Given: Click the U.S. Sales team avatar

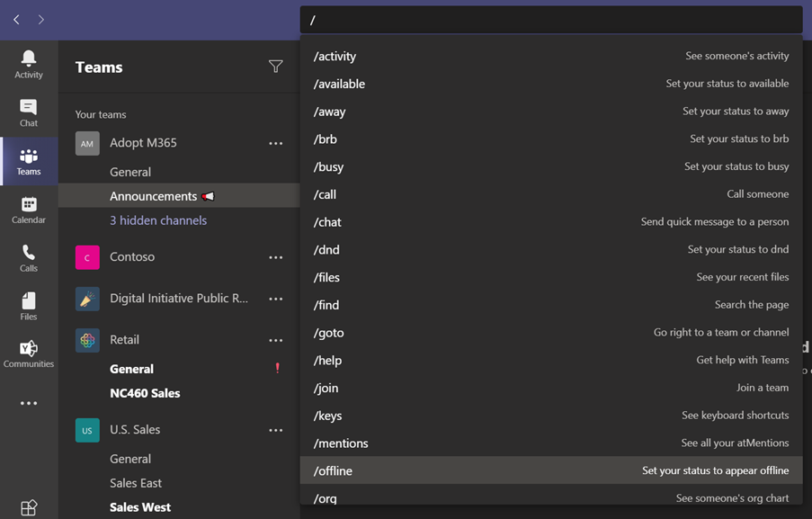Looking at the screenshot, I should pyautogui.click(x=87, y=431).
